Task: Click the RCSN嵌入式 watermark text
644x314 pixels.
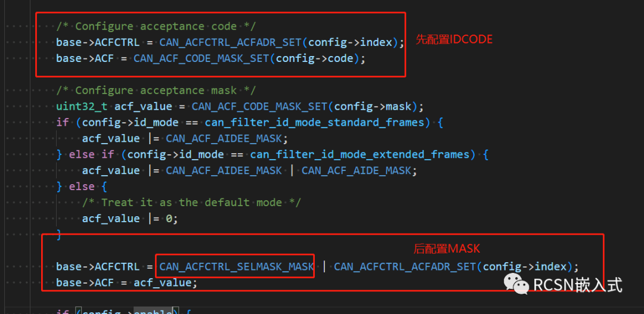Action: [577, 285]
